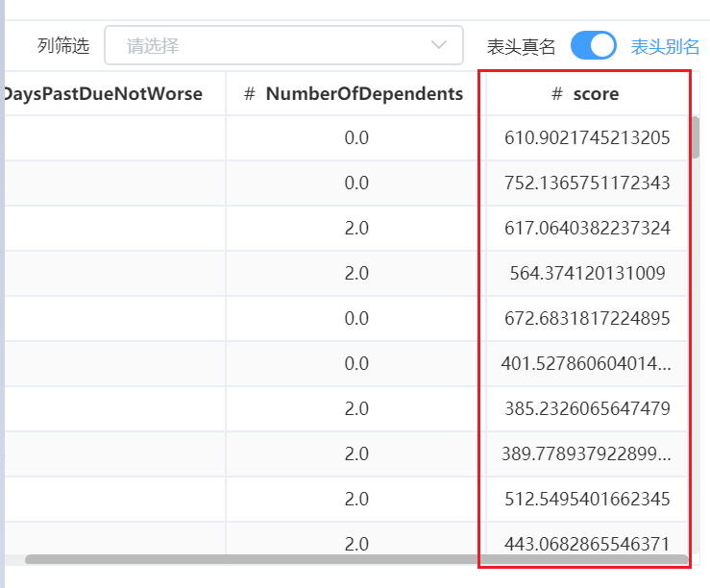Screen dimensions: 710x588
Task: Click score cell 512.5495401662345
Action: pyautogui.click(x=587, y=499)
